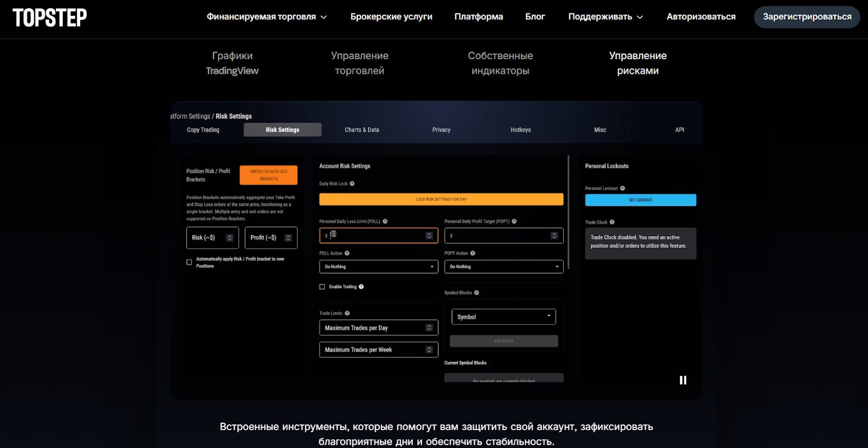This screenshot has height=448, width=868.
Task: Open the API tab
Action: coord(680,130)
